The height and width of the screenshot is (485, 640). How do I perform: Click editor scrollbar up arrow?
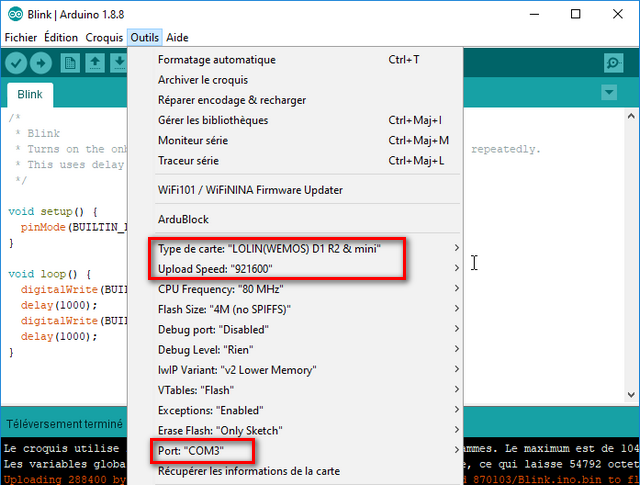631,116
